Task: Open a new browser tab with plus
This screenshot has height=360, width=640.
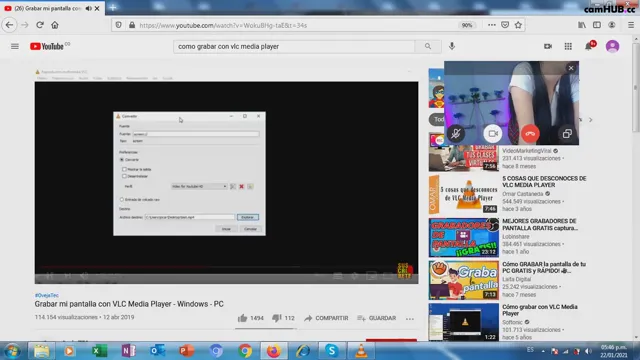Action: pos(113,7)
